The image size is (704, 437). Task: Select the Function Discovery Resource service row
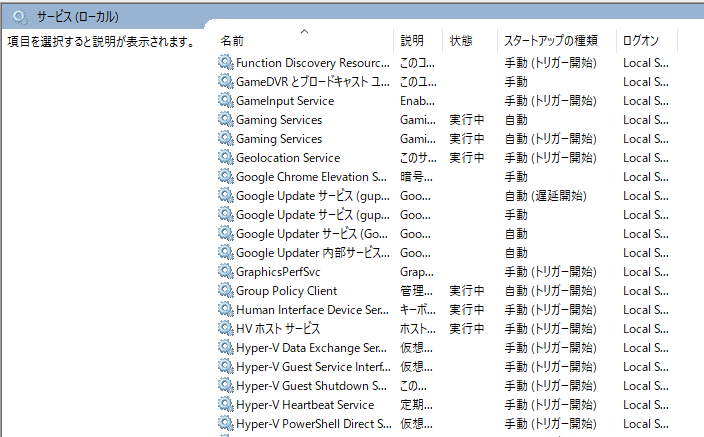coord(447,62)
